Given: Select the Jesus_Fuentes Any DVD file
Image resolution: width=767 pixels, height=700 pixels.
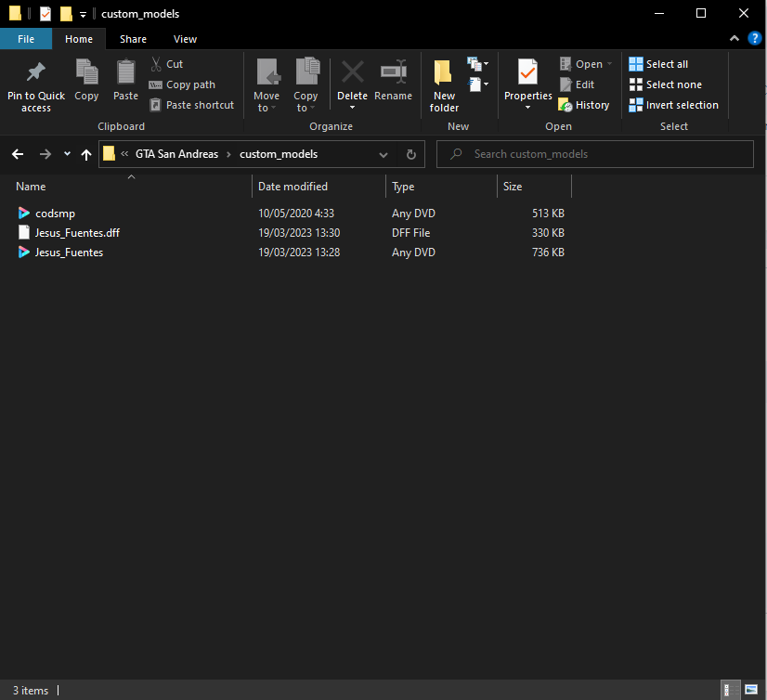Looking at the screenshot, I should (69, 253).
